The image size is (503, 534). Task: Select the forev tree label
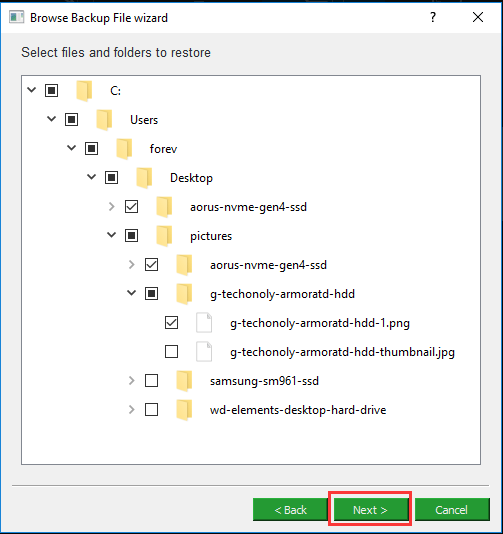163,149
